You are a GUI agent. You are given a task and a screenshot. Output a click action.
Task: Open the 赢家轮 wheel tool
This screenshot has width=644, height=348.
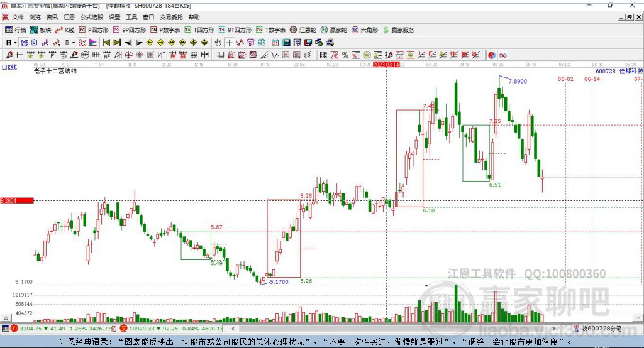point(334,30)
